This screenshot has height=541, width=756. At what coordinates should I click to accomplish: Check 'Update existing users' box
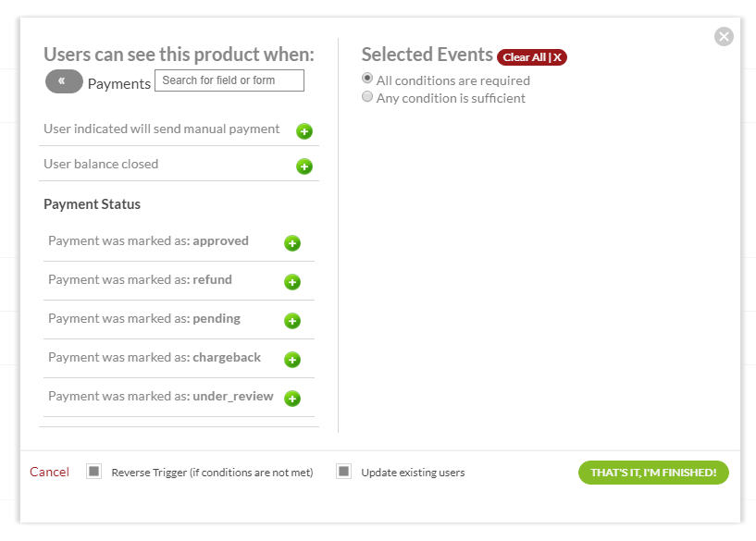[x=343, y=472]
